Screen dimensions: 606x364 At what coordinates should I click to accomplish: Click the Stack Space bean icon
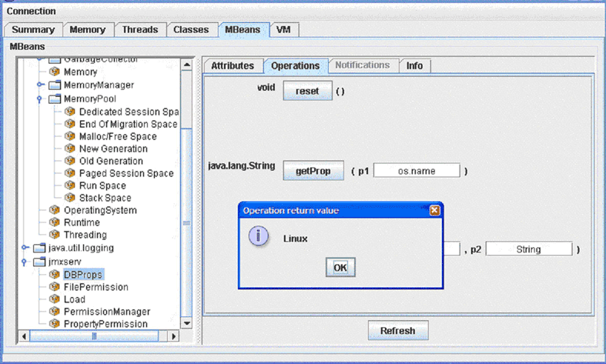pyautogui.click(x=70, y=198)
